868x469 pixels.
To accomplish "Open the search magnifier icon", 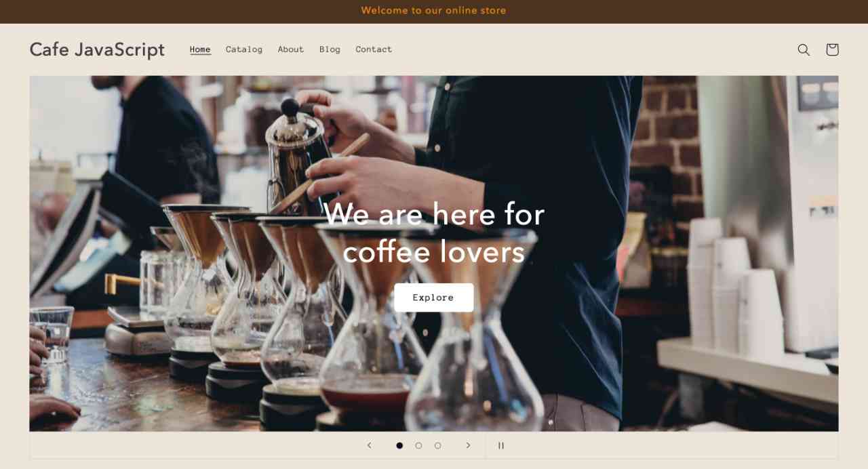I will (804, 49).
